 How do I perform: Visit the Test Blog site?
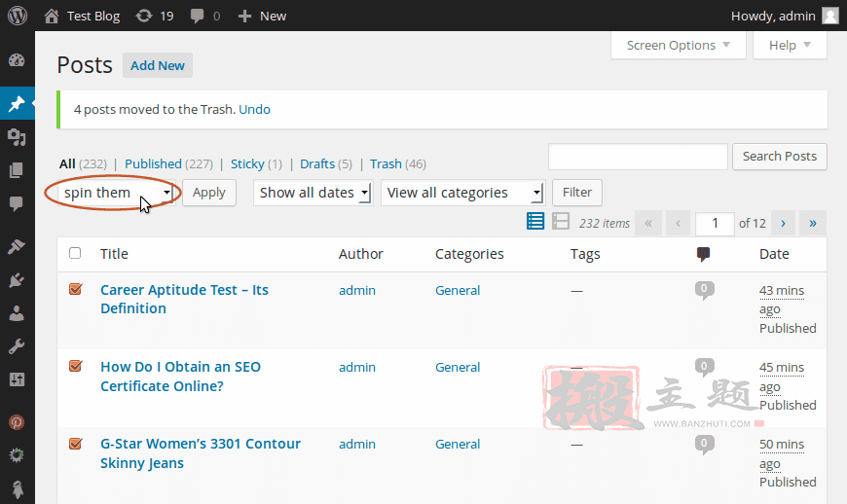(x=82, y=17)
